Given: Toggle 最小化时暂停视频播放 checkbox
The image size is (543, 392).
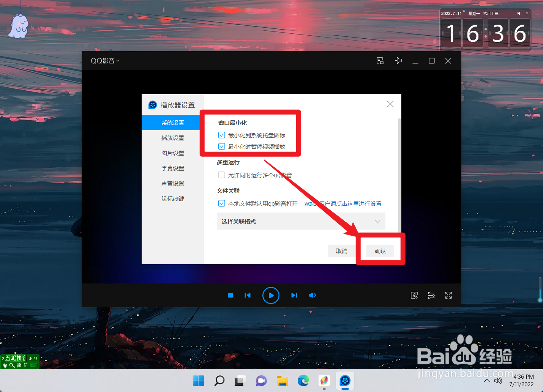Looking at the screenshot, I should pos(222,146).
